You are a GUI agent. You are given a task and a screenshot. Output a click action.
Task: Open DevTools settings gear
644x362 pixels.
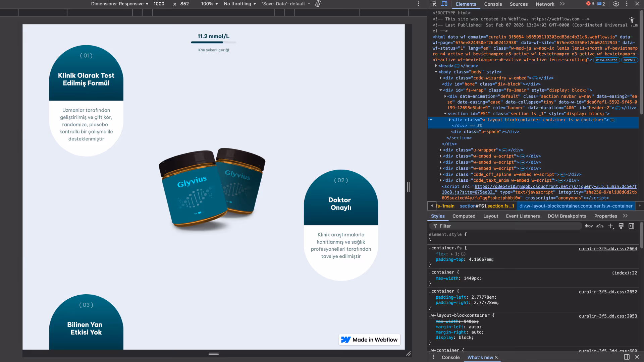[616, 4]
